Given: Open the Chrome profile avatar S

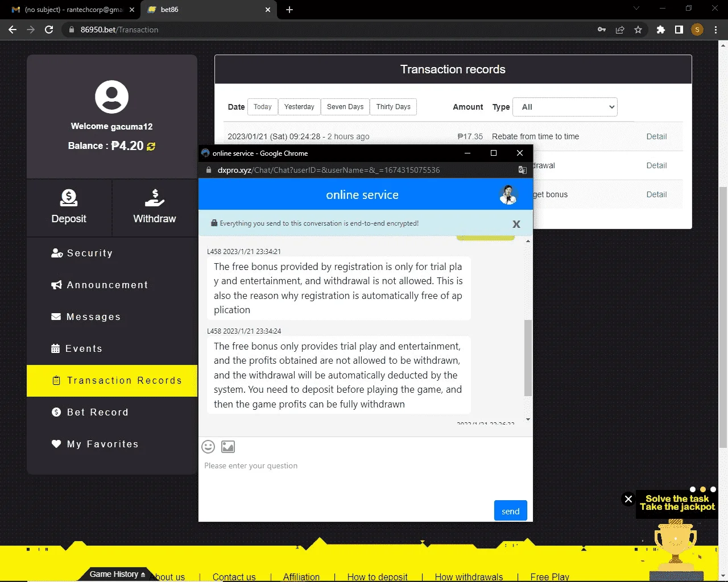Looking at the screenshot, I should (x=697, y=30).
